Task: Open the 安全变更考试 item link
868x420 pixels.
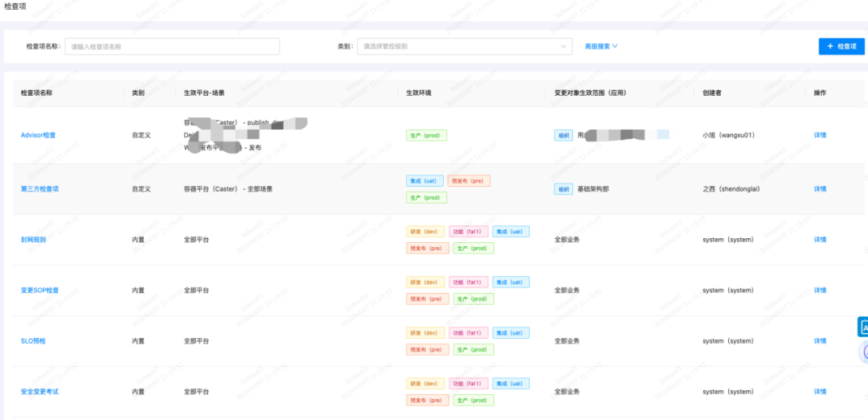Action: point(39,392)
